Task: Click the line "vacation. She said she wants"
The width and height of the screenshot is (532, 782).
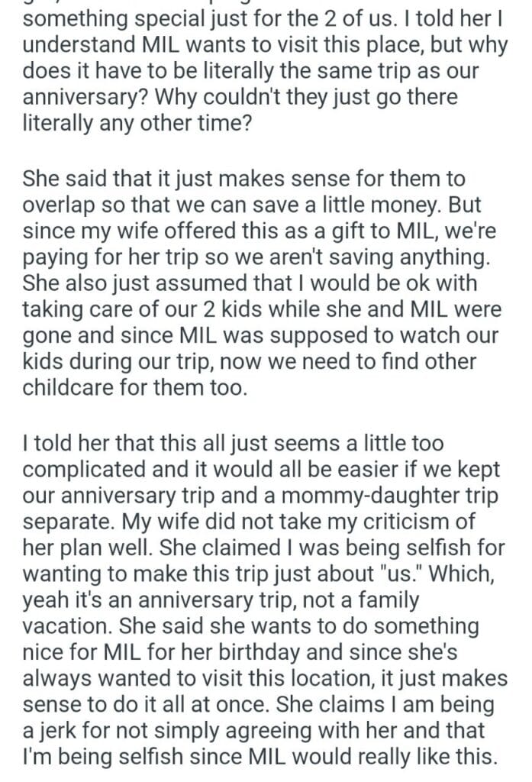Action: (252, 625)
